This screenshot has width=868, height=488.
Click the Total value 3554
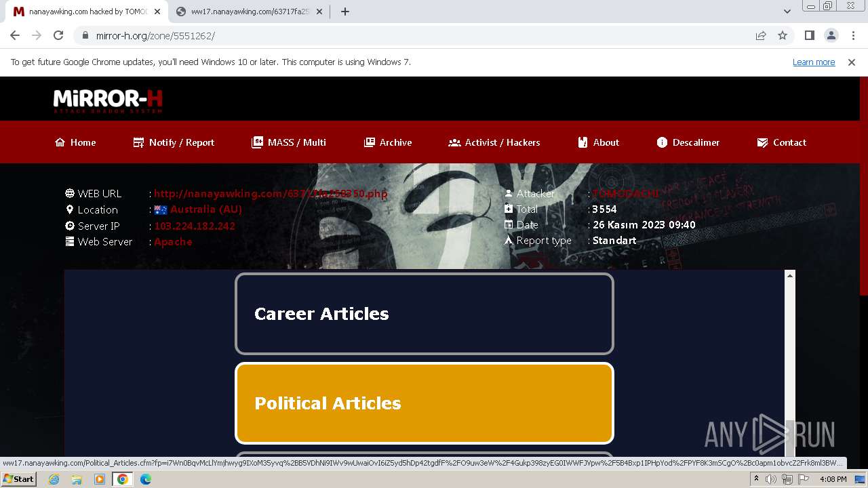click(x=604, y=209)
